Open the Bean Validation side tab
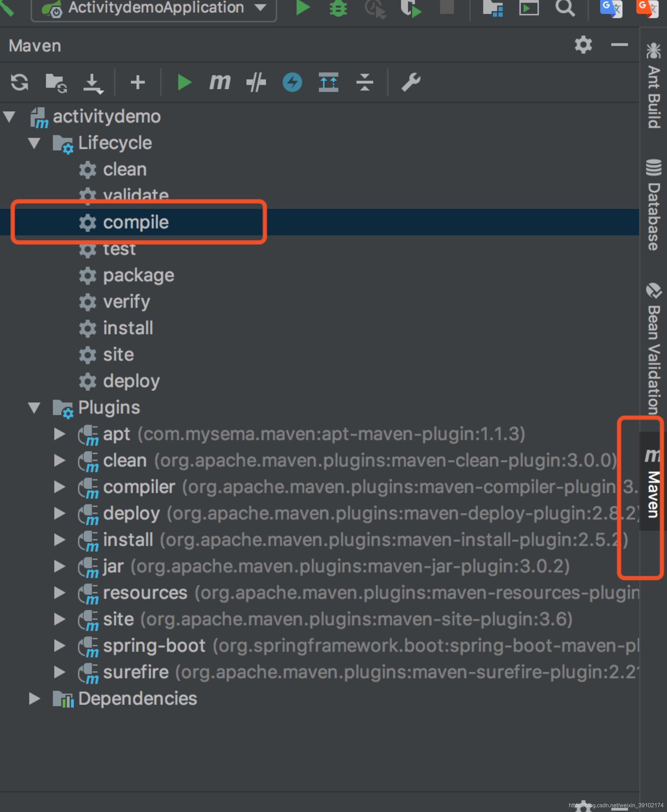 [653, 349]
